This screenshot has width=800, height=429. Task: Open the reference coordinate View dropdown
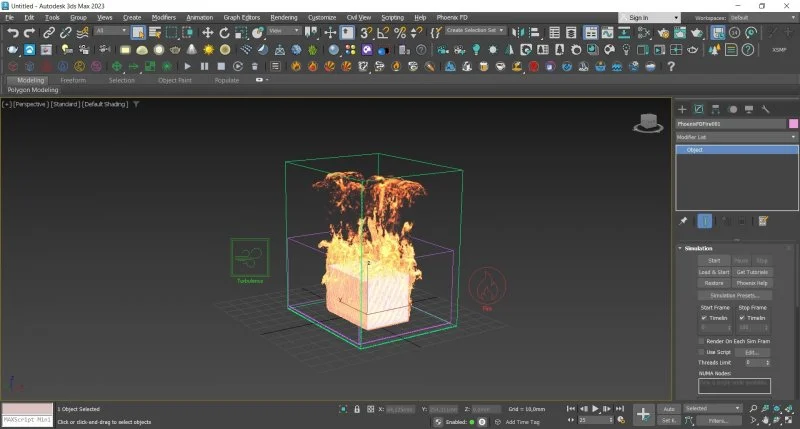(284, 31)
